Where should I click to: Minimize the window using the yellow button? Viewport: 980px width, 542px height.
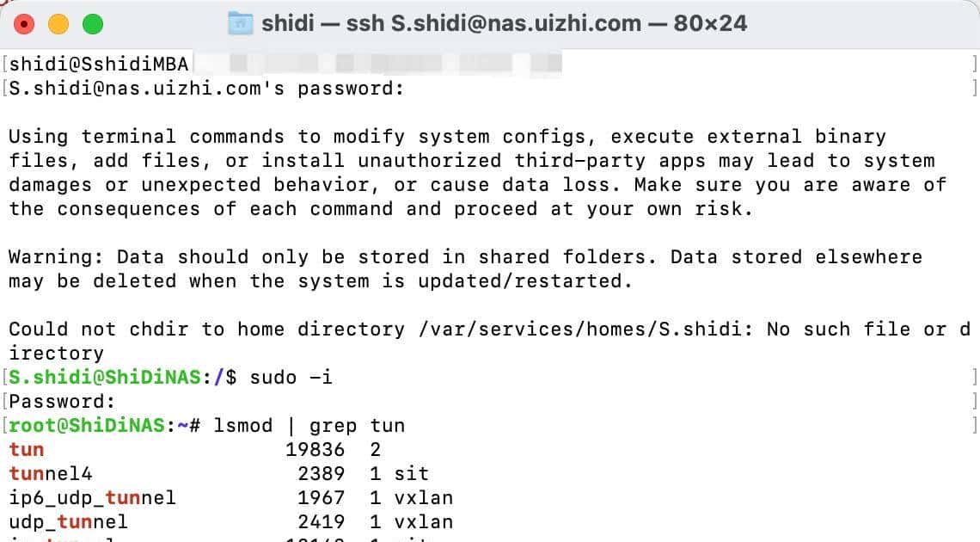pyautogui.click(x=58, y=24)
